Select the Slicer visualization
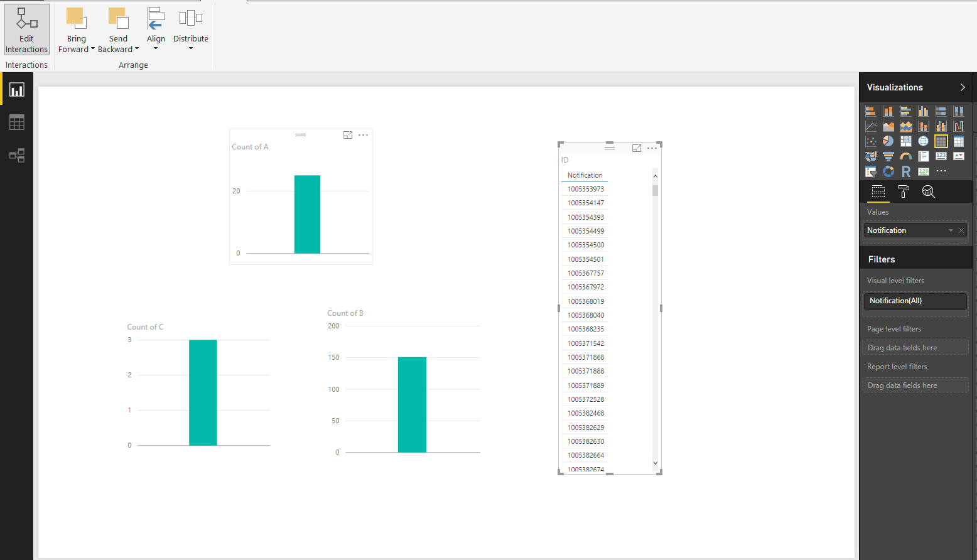The image size is (977, 560). pyautogui.click(x=871, y=171)
